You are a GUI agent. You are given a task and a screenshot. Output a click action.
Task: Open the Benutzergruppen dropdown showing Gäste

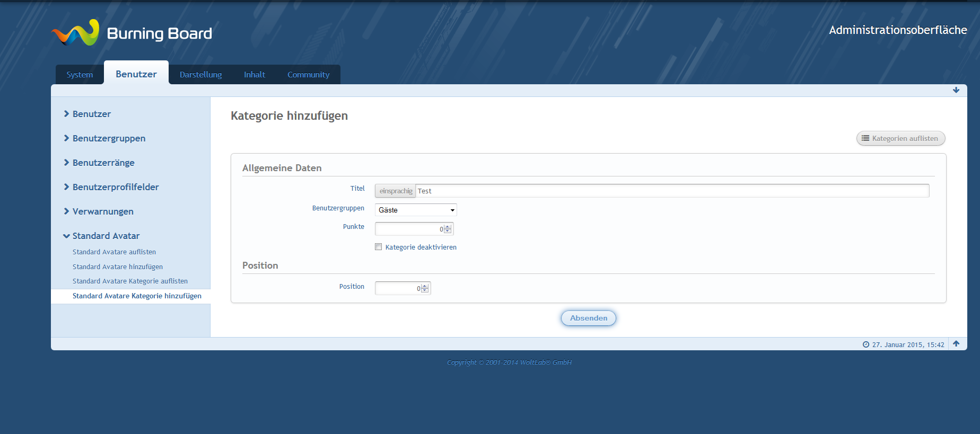[x=416, y=210]
